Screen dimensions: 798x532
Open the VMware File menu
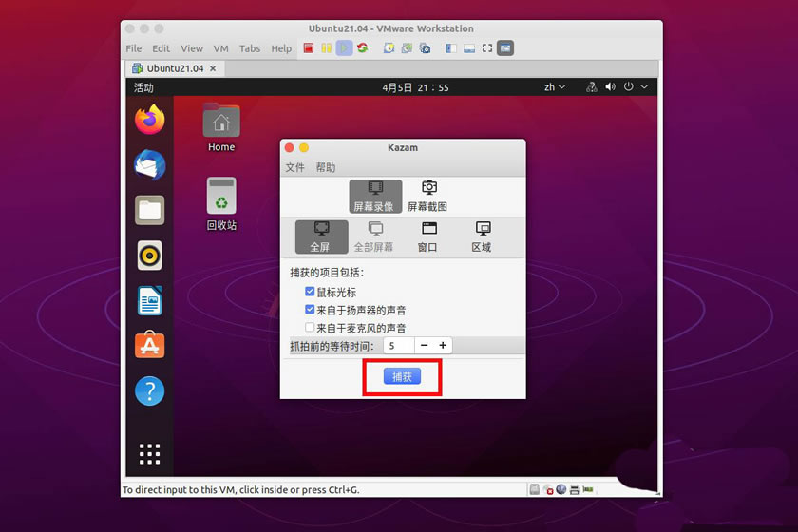(134, 48)
